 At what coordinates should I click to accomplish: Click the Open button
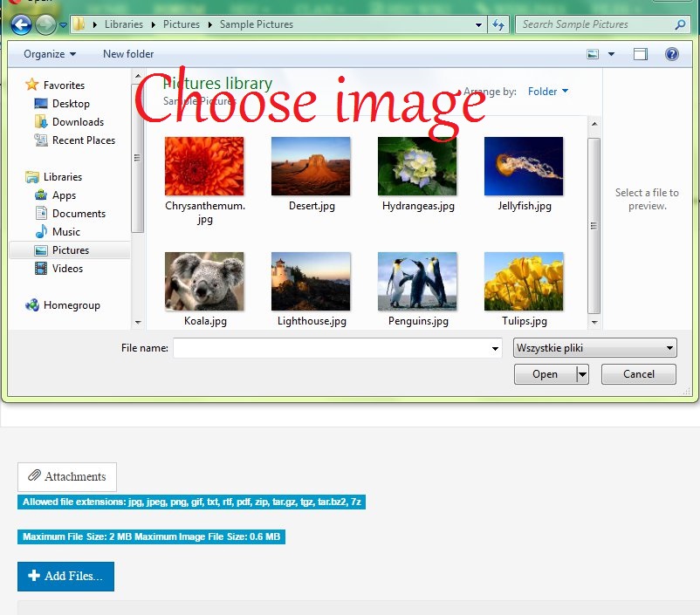pos(546,374)
